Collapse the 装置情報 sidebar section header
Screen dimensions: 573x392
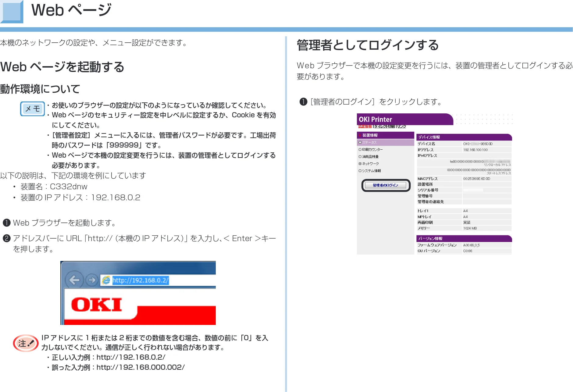385,135
